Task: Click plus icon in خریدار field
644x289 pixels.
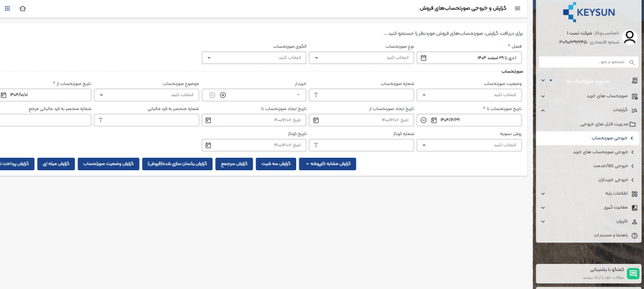Action: [223, 95]
